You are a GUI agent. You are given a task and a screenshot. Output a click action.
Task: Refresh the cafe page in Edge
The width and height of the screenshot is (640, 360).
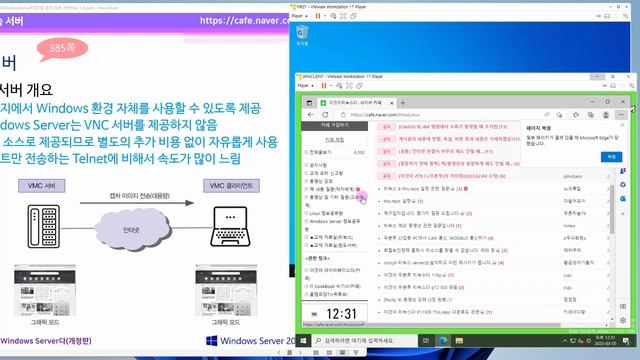[325, 115]
